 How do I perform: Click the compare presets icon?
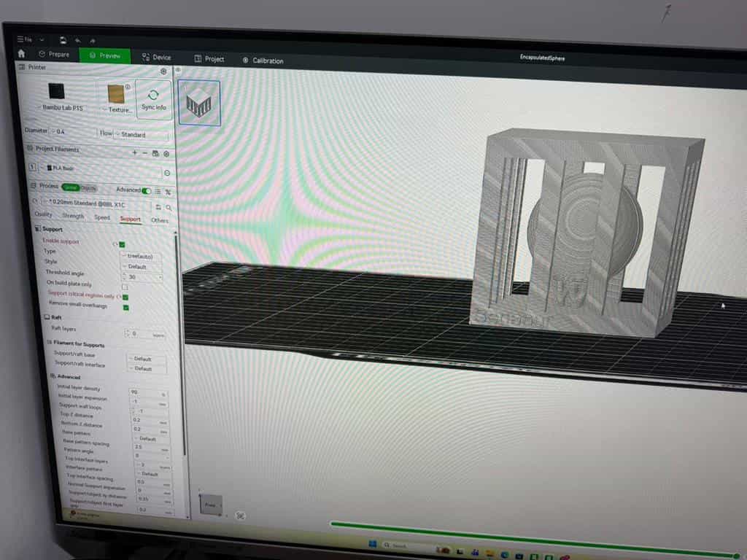(x=168, y=192)
